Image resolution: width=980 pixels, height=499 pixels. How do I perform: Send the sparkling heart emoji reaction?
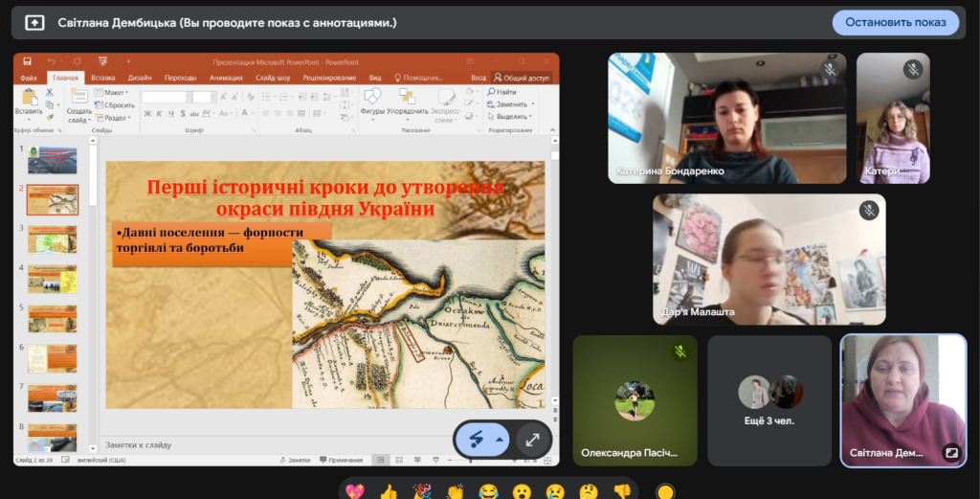(354, 491)
